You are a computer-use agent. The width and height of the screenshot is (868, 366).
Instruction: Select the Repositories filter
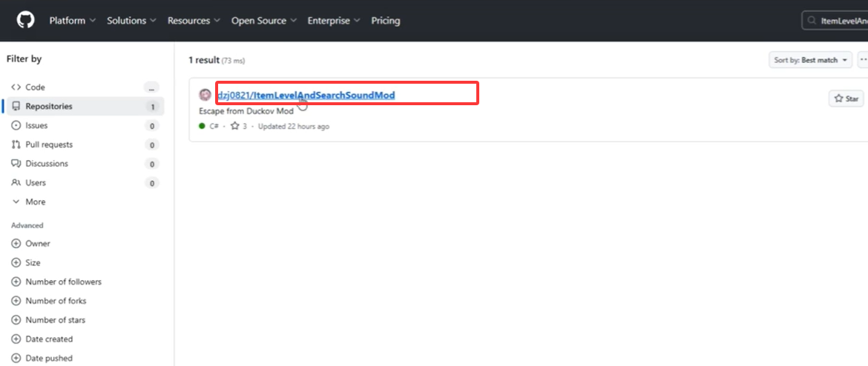(x=49, y=107)
